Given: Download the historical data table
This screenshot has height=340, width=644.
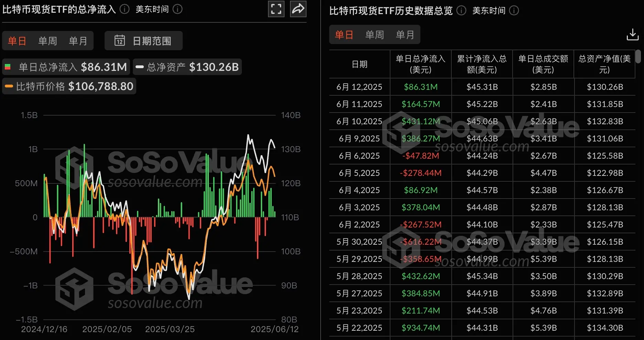Looking at the screenshot, I should [632, 34].
